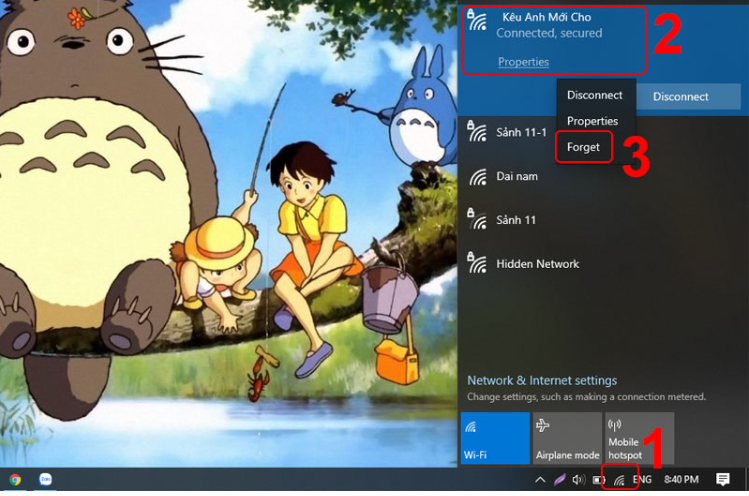749x496 pixels.
Task: Show hidden system tray icons
Action: 540,479
